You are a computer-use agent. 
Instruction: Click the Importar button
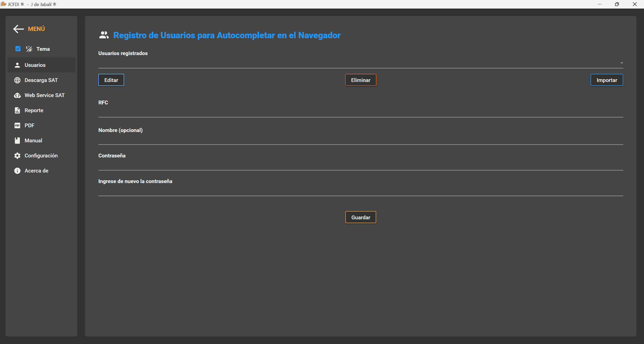tap(607, 80)
